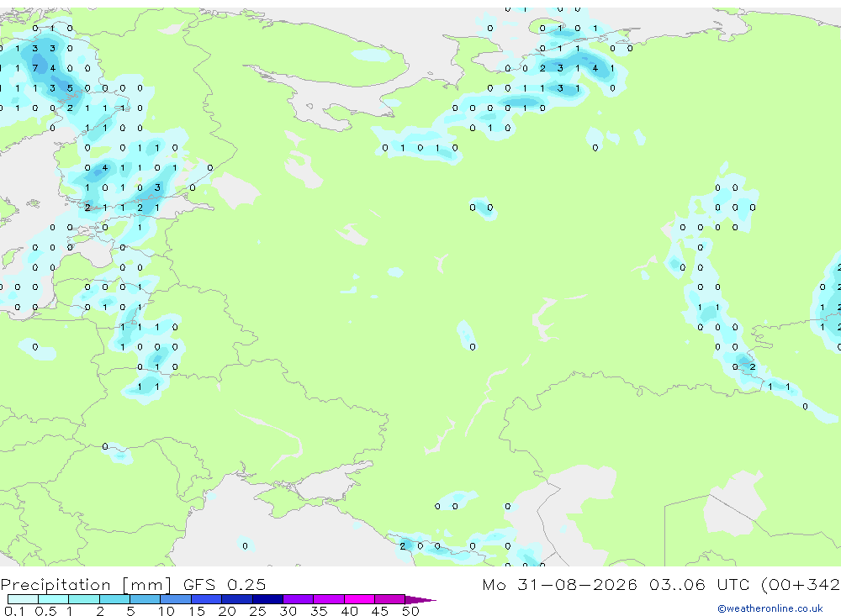Click the legend label '0.5'

[x=45, y=611]
